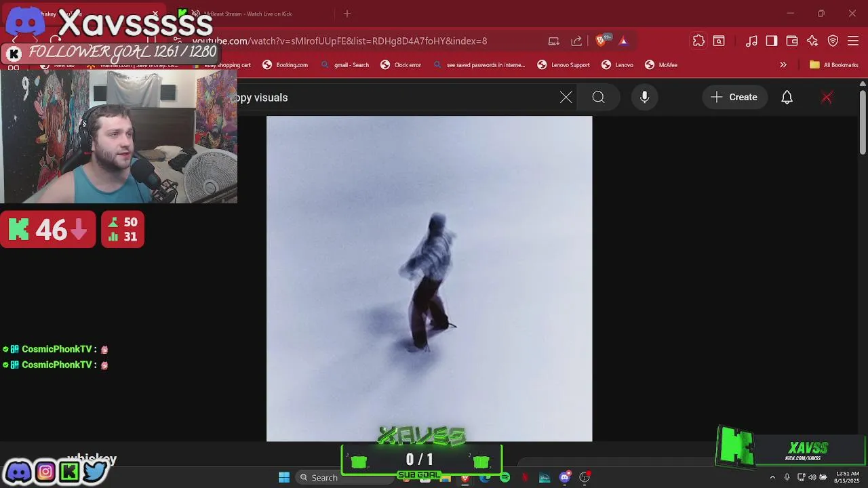Open Netflix from the taskbar

[525, 478]
